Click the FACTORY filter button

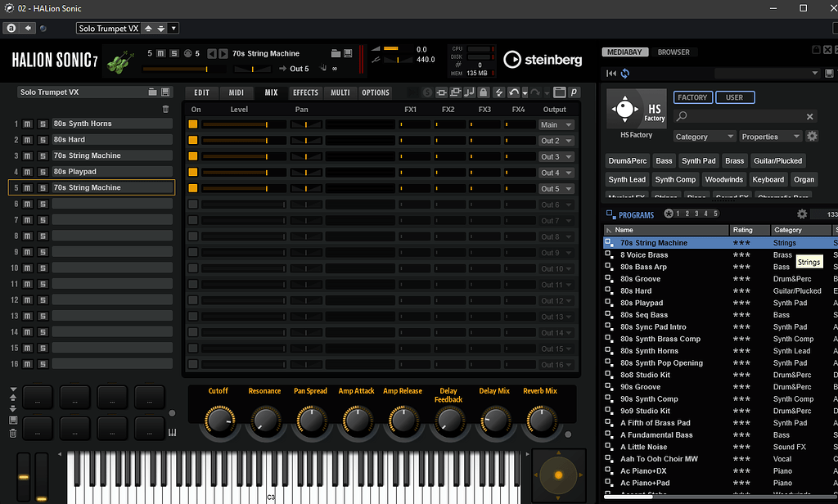tap(692, 97)
